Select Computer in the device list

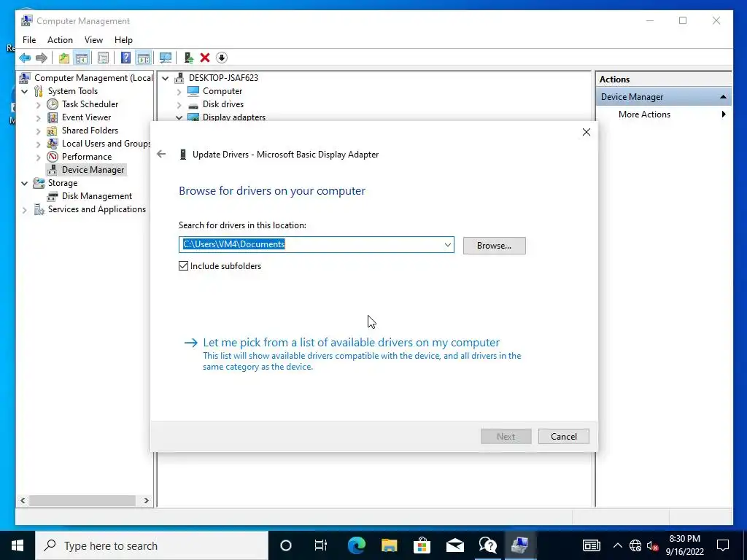(x=222, y=91)
